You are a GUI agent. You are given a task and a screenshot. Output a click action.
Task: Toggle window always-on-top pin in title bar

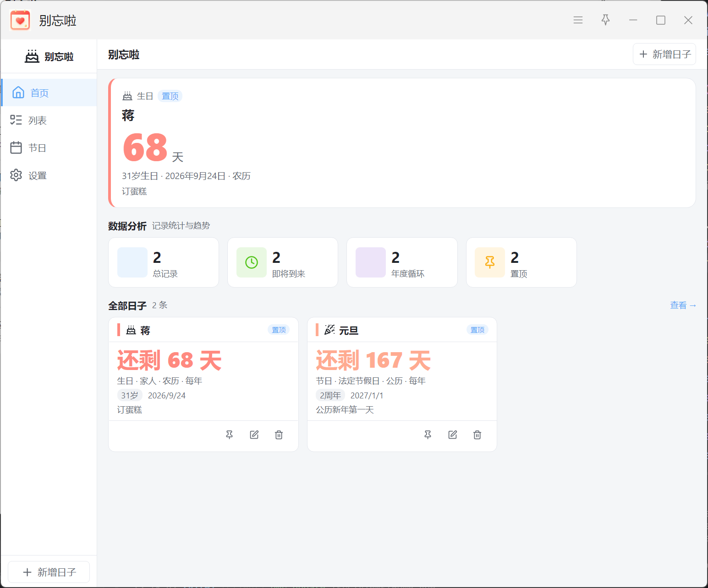tap(605, 20)
